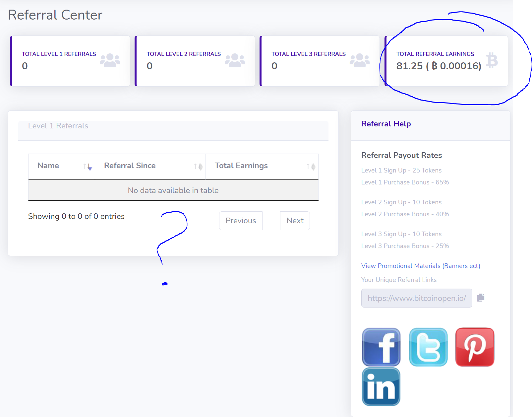The height and width of the screenshot is (417, 532).
Task: Click 'Level 1 Purchase Bonus - 65%' text
Action: 405,182
